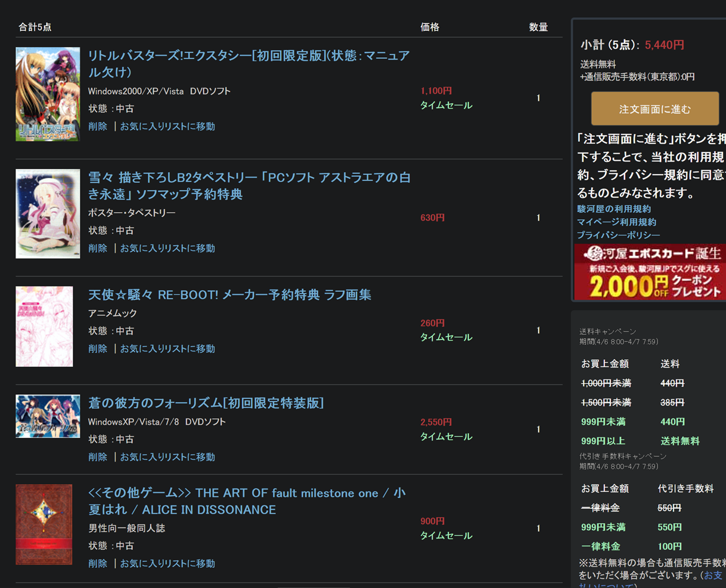Open 駿河屋の利用規約 terms link
The width and height of the screenshot is (726, 588).
(614, 209)
